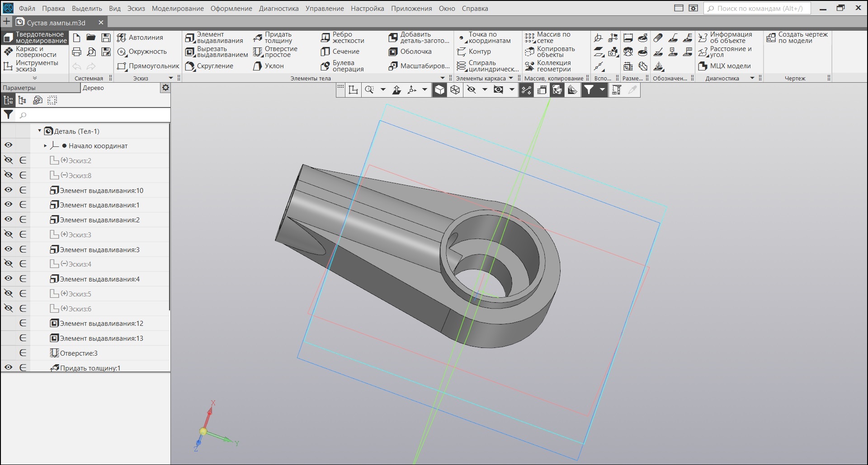The height and width of the screenshot is (465, 868).
Task: Click the МЦХ модели diagnostics icon
Action: coord(724,66)
